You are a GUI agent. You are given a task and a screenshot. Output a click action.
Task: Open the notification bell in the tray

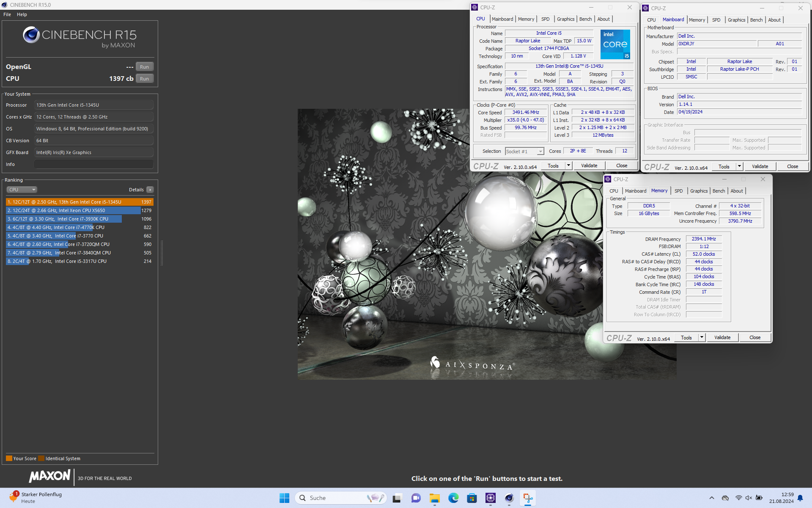pyautogui.click(x=800, y=498)
